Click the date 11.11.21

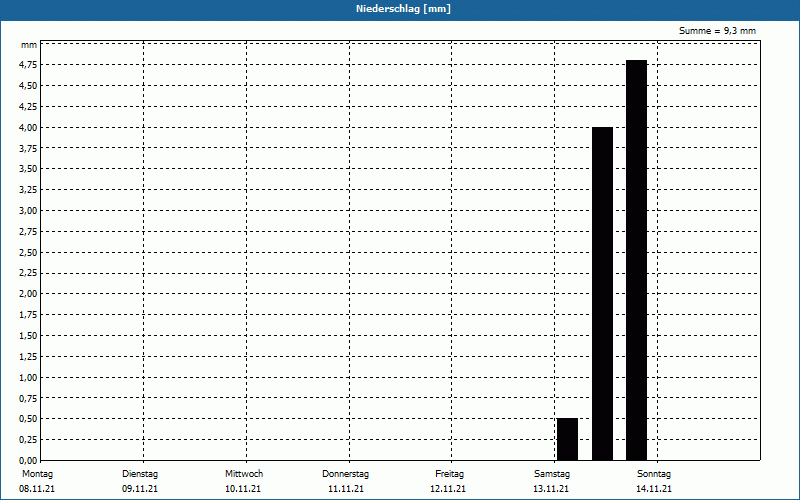tap(346, 488)
